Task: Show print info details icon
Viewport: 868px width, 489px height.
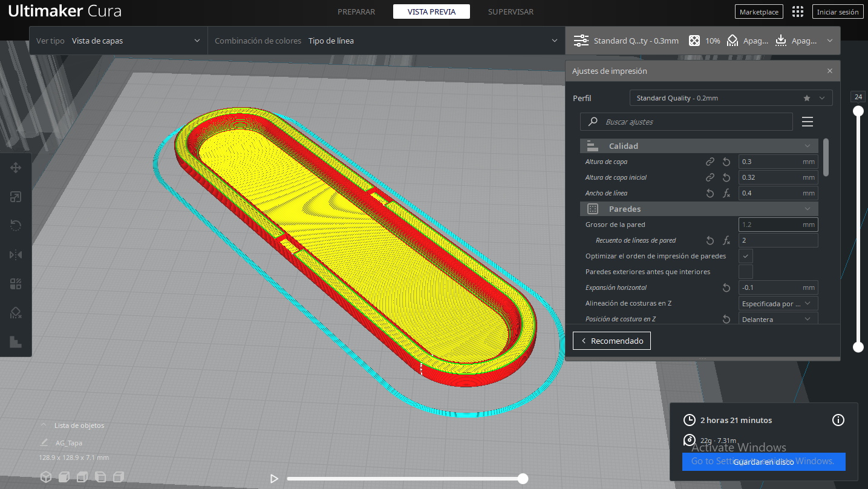Action: pos(838,420)
